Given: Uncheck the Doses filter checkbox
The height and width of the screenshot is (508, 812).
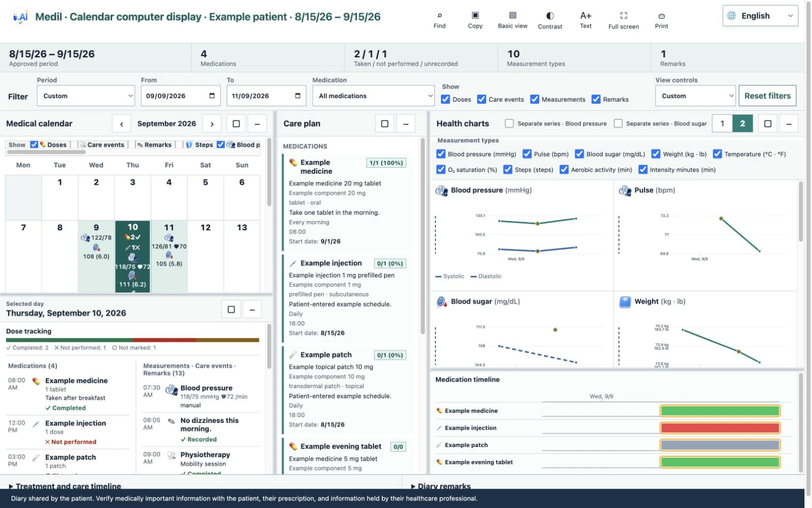Looking at the screenshot, I should pos(446,99).
